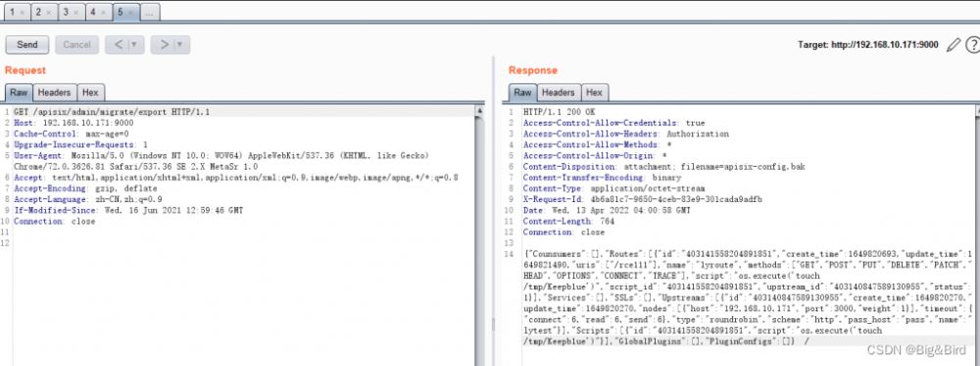Click the HTTP/1.1 200 OK status line
980x366 pixels.
point(560,112)
